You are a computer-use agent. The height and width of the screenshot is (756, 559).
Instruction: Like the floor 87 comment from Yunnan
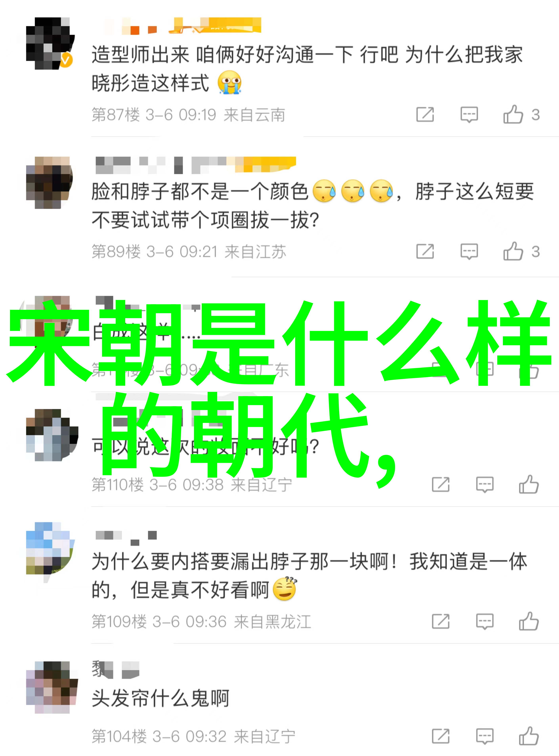tap(513, 114)
